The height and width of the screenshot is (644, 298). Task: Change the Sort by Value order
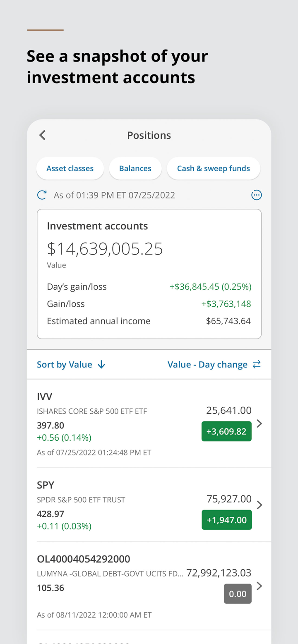click(x=65, y=365)
